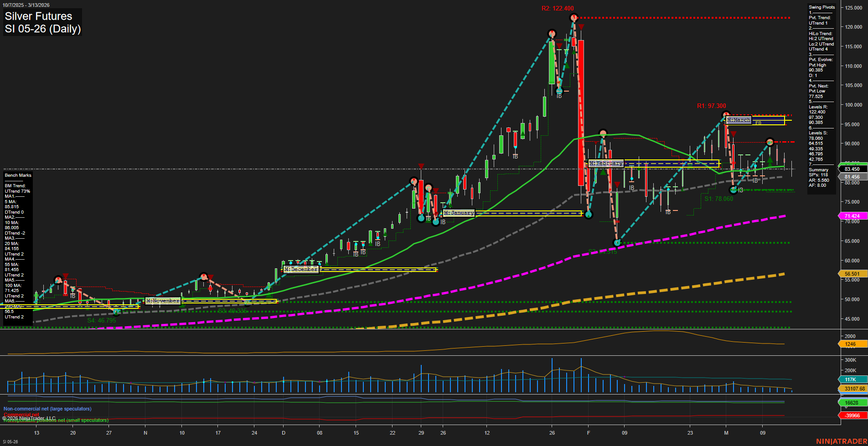868x446 pixels.
Task: Collapse the Swing Pivots summary panel
Action: [821, 7]
